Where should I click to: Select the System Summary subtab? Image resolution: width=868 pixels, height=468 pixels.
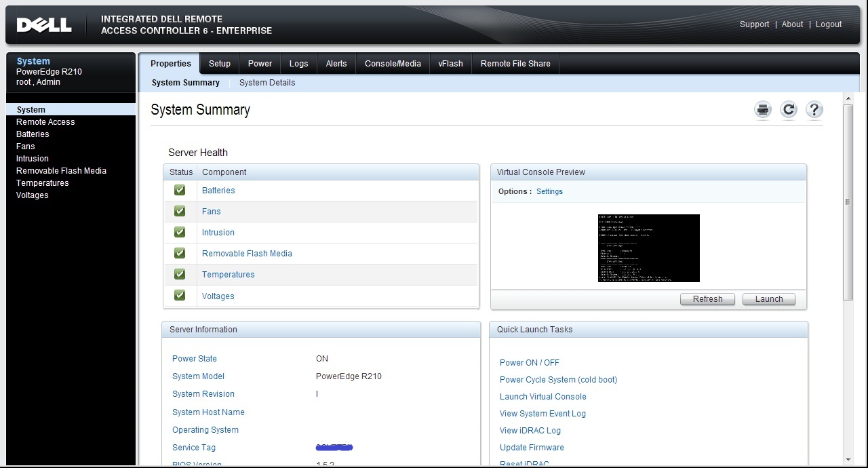186,83
